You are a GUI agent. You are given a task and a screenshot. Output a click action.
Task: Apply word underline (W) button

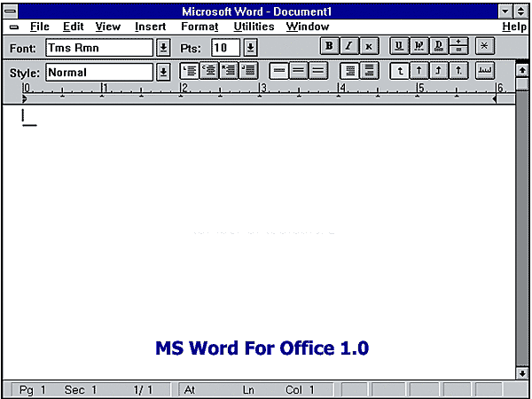pyautogui.click(x=419, y=46)
